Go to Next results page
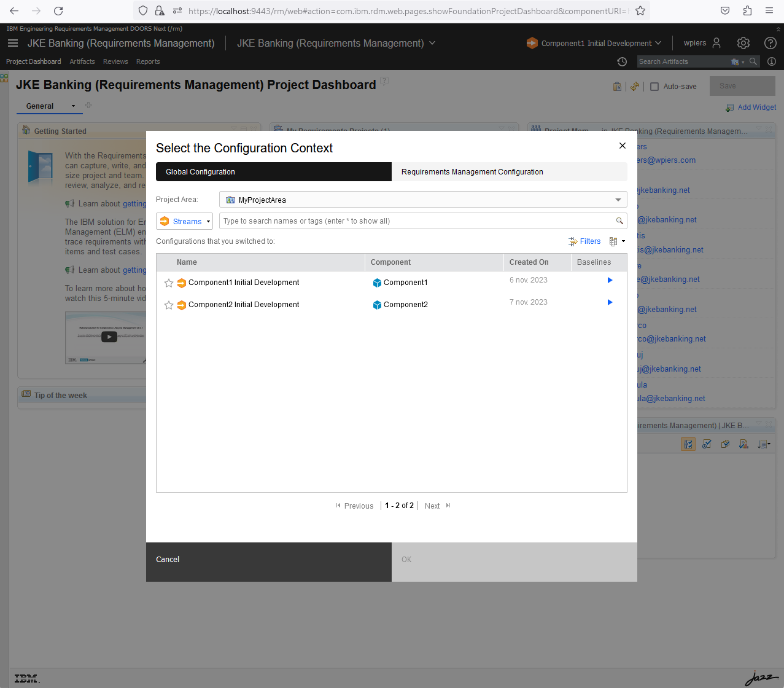The width and height of the screenshot is (784, 688). pyautogui.click(x=438, y=506)
